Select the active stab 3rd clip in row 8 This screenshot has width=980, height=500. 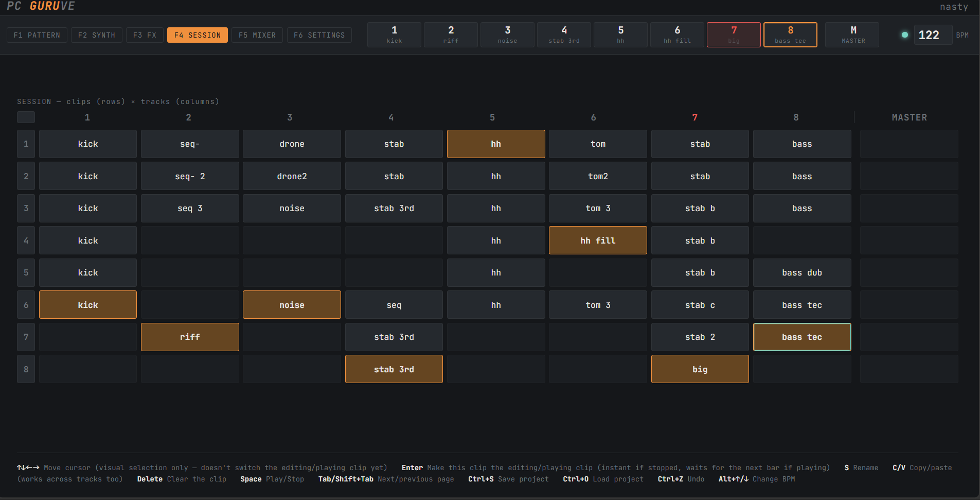(x=394, y=369)
